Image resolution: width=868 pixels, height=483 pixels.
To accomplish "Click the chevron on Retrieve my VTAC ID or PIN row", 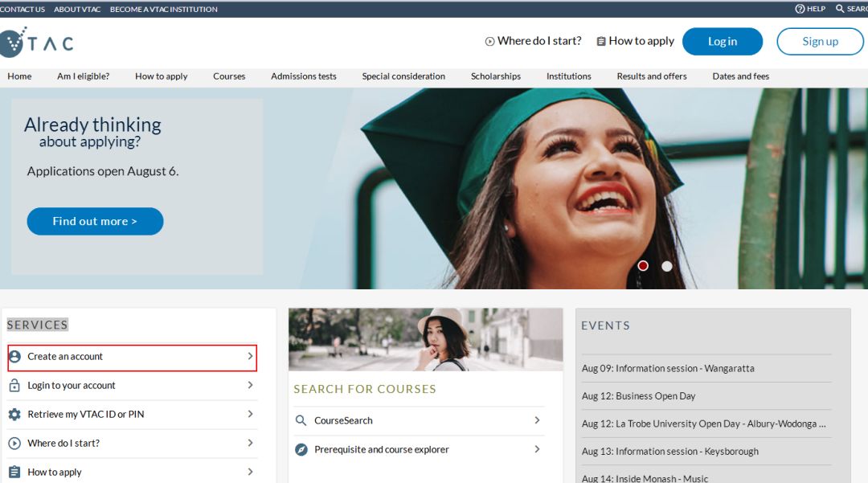I will [250, 414].
